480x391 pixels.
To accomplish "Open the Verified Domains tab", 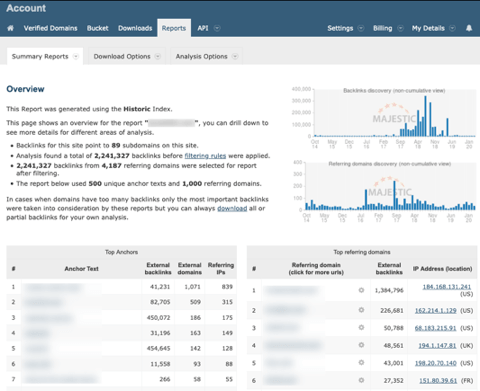I will [50, 28].
